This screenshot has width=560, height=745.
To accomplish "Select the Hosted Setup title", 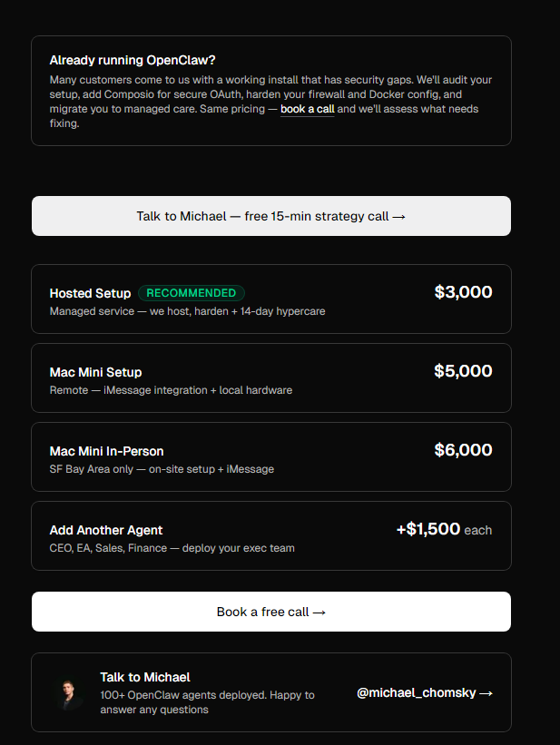I will coord(91,294).
